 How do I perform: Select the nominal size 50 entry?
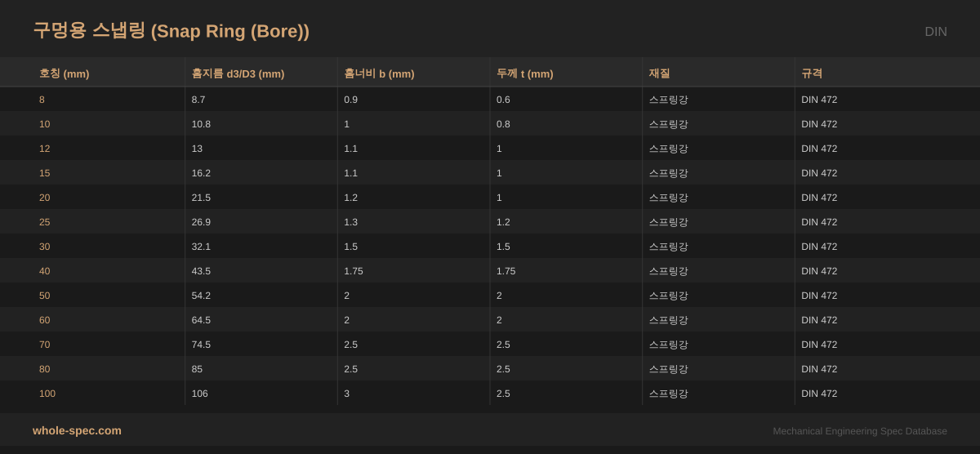coord(44,296)
